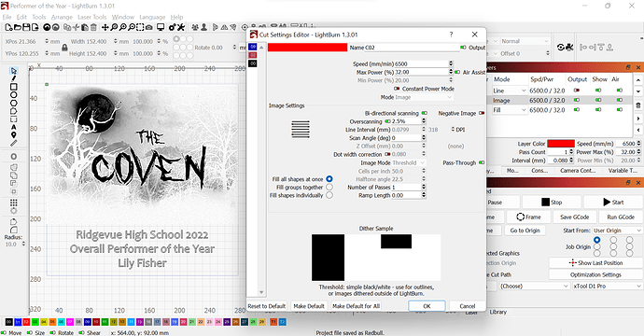The width and height of the screenshot is (644, 336).
Task: Open the Laser Tools menu
Action: pyautogui.click(x=92, y=17)
